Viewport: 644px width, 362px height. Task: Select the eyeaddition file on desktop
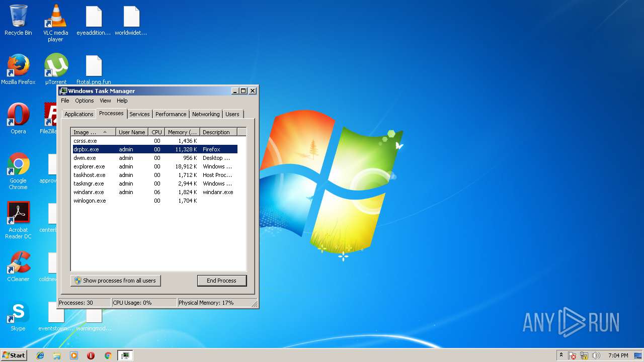click(x=94, y=20)
